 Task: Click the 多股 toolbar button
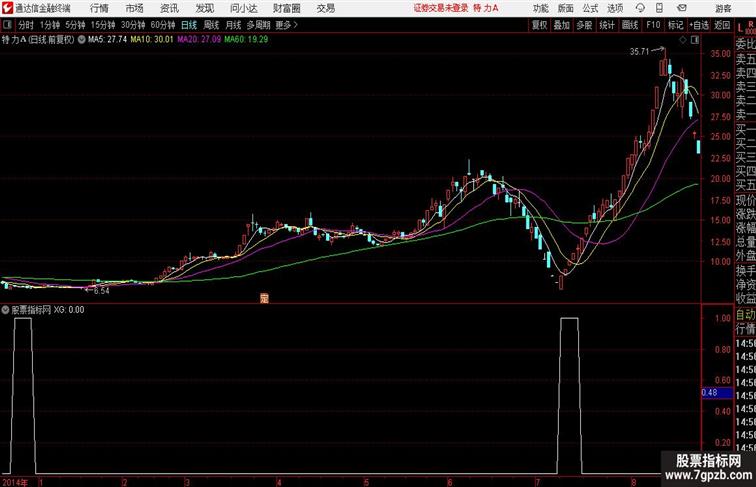coord(584,25)
